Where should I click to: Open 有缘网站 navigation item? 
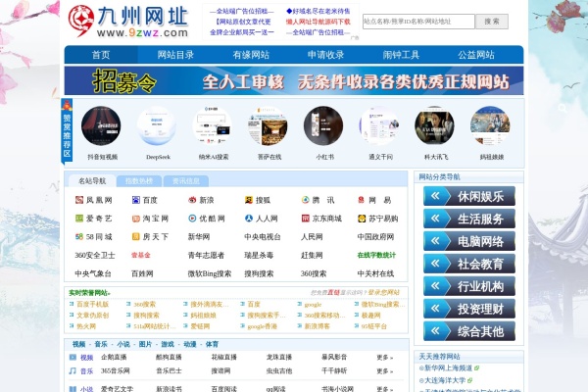tap(251, 55)
